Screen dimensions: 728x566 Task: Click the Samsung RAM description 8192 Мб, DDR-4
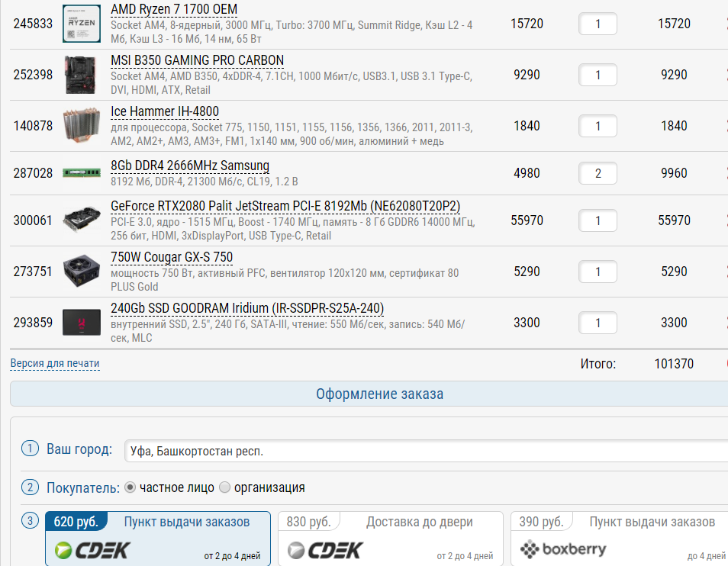pyautogui.click(x=205, y=182)
